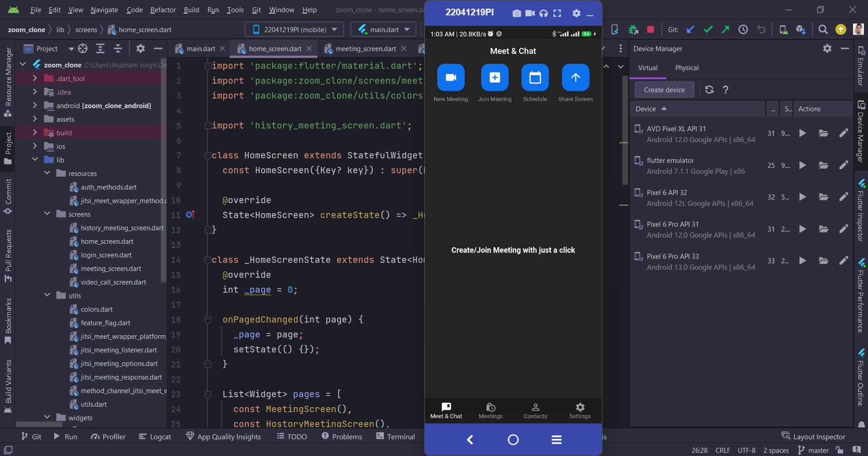Open Search Everywhere magnifier

823,29
